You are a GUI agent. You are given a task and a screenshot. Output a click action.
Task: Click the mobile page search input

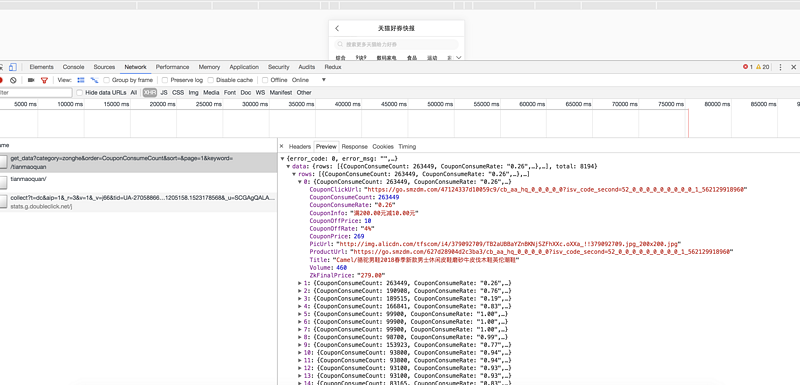[x=397, y=44]
